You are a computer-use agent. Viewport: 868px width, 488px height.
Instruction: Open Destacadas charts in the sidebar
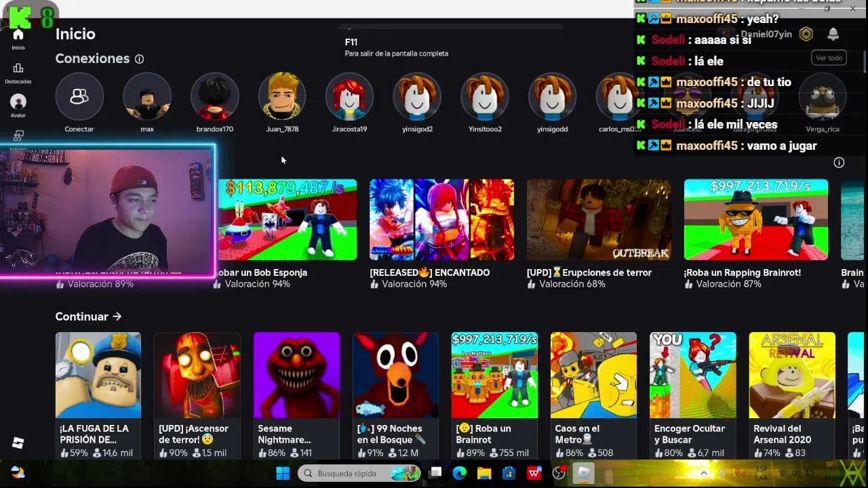click(18, 73)
